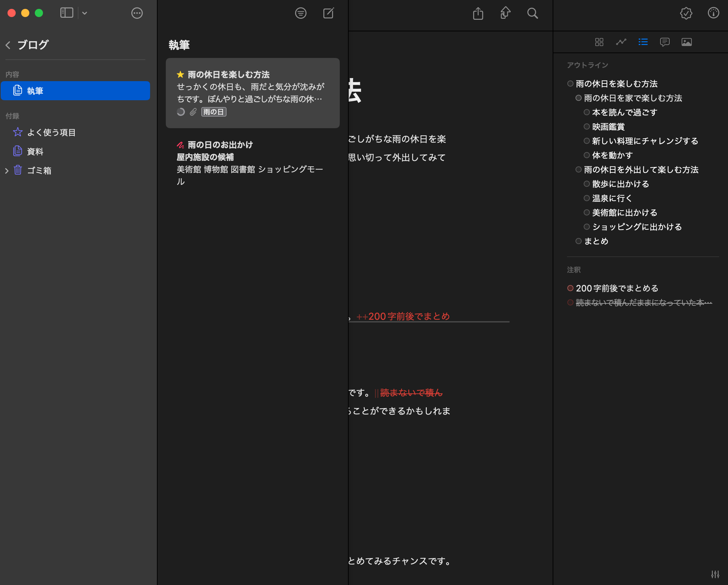Screen dimensions: 728x585
Task: Click the red scribble draft icon
Action: [180, 145]
